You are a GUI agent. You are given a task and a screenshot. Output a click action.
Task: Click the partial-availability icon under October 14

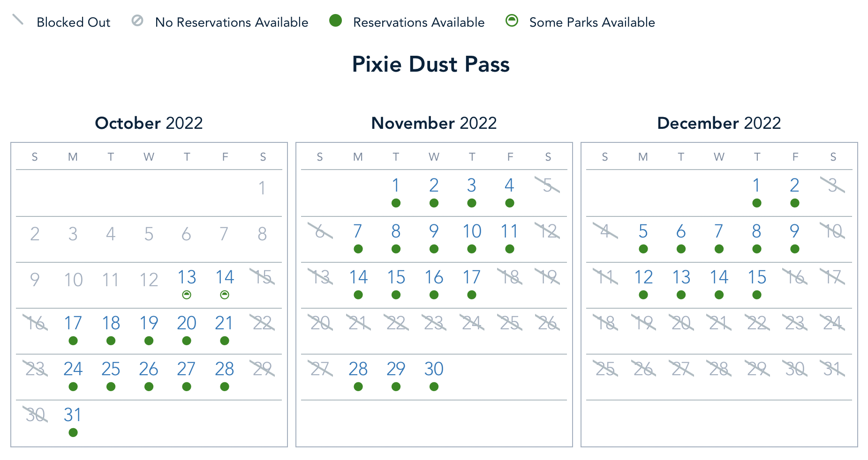(225, 295)
